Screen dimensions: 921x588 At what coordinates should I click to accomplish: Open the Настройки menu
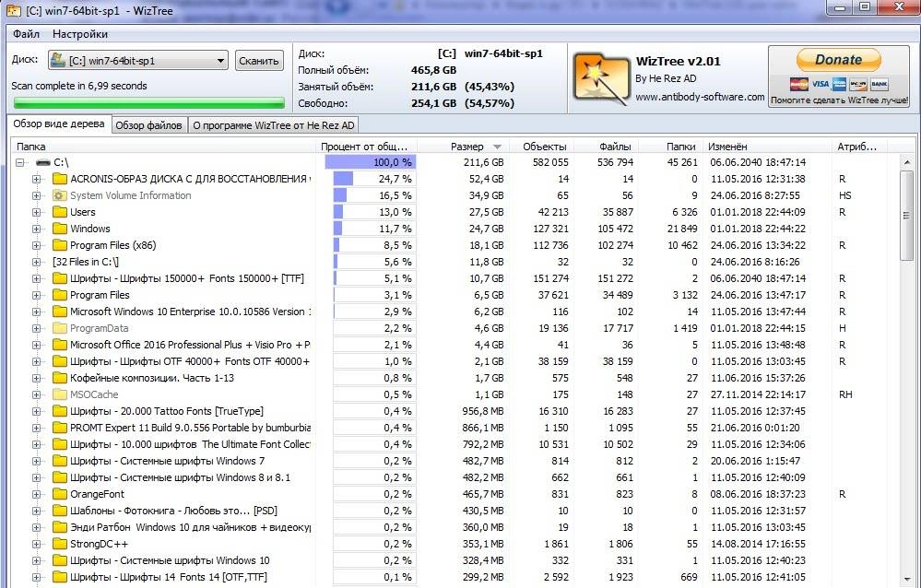(x=80, y=34)
